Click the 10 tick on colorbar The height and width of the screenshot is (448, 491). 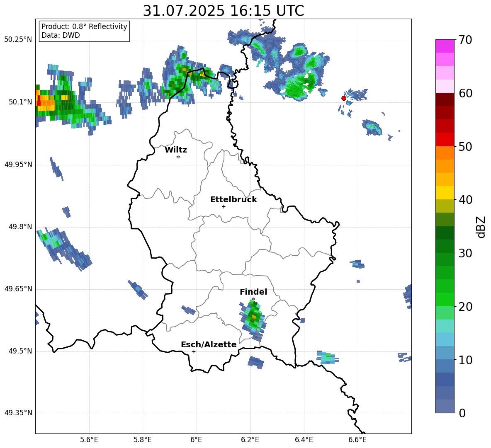[465, 360]
